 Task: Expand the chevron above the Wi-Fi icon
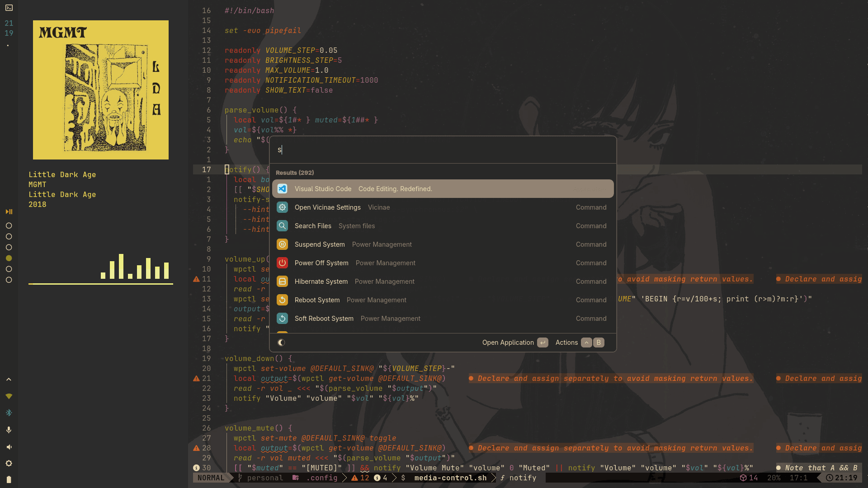[x=9, y=379]
